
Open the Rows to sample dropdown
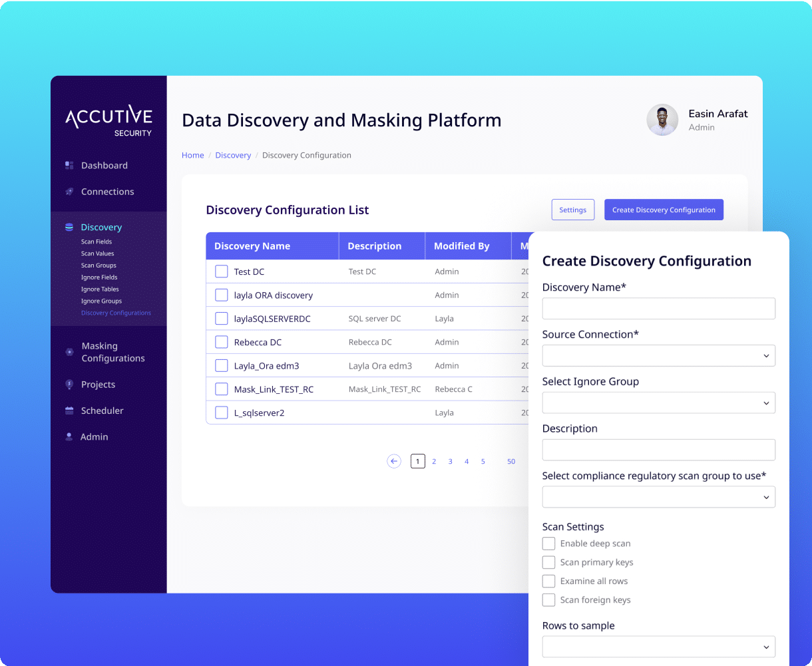[658, 646]
